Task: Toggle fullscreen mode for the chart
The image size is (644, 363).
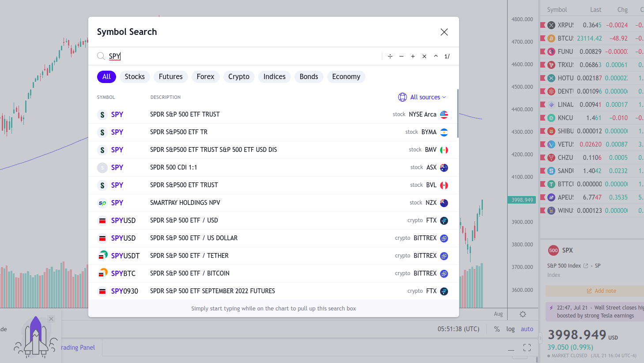Action: (x=527, y=348)
